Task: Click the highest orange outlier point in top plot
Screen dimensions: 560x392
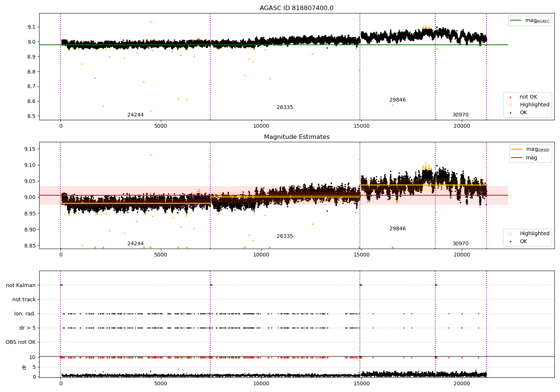Action: [150, 22]
